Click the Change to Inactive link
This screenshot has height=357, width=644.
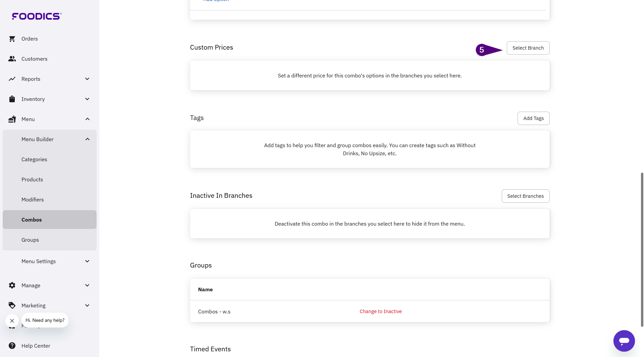point(381,311)
